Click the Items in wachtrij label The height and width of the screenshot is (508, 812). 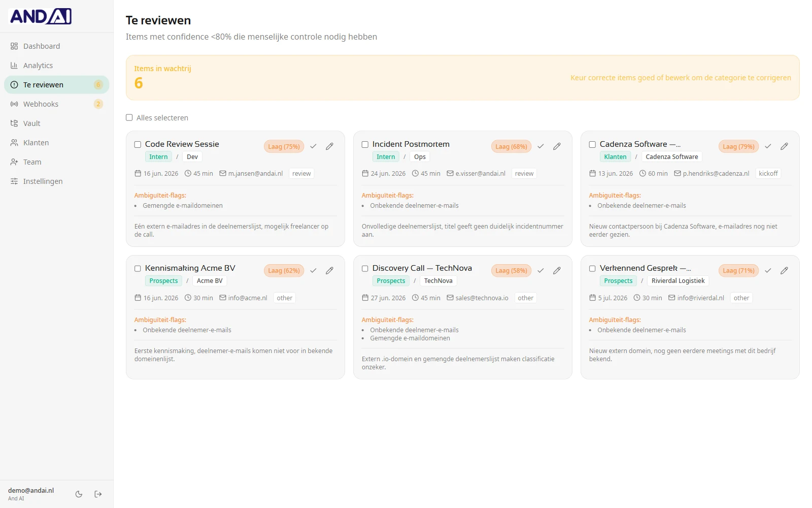click(x=162, y=69)
